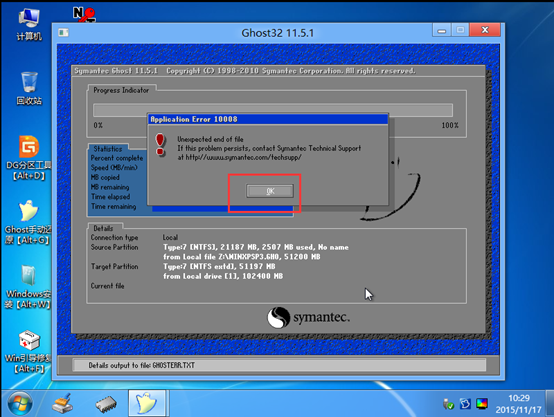Click the 'Current file' label
The width and height of the screenshot is (554, 417).
(107, 286)
